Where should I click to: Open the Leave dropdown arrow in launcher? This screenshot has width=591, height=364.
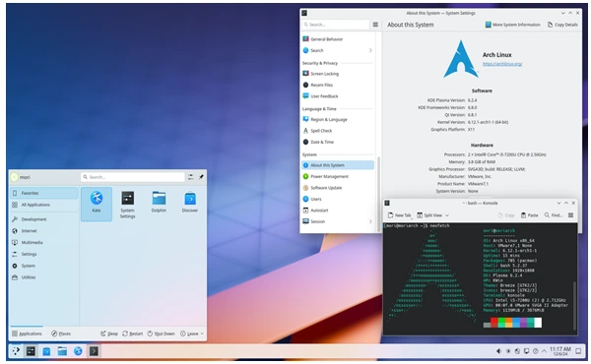[x=202, y=334]
